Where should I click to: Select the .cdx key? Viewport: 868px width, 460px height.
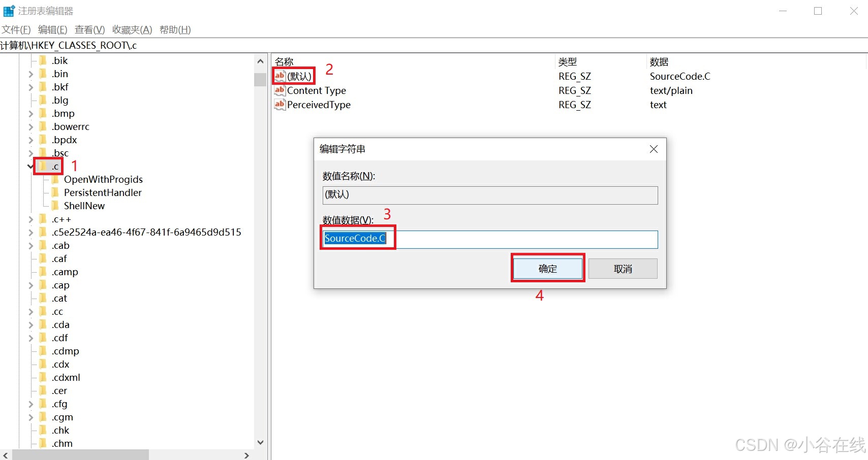click(60, 364)
